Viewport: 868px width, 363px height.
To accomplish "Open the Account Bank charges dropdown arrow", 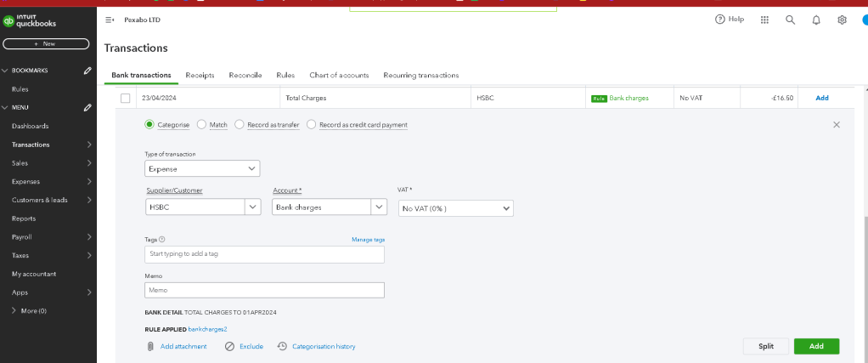I will 379,207.
